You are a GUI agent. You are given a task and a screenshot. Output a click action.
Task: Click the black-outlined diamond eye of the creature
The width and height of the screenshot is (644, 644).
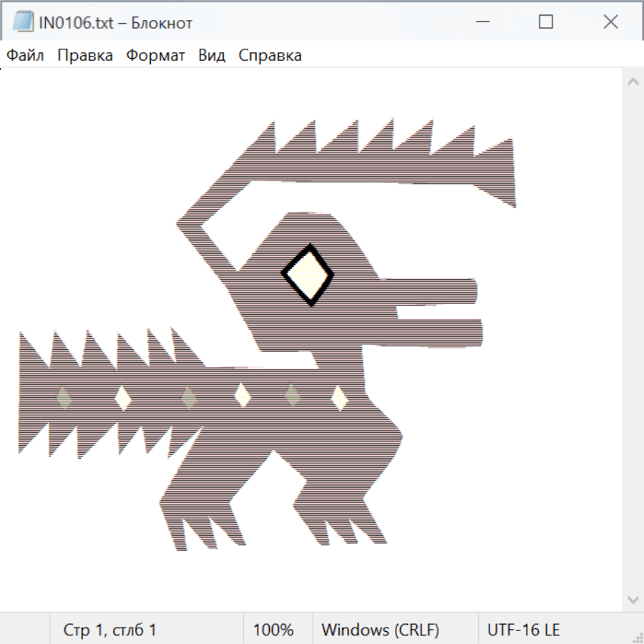tap(309, 275)
